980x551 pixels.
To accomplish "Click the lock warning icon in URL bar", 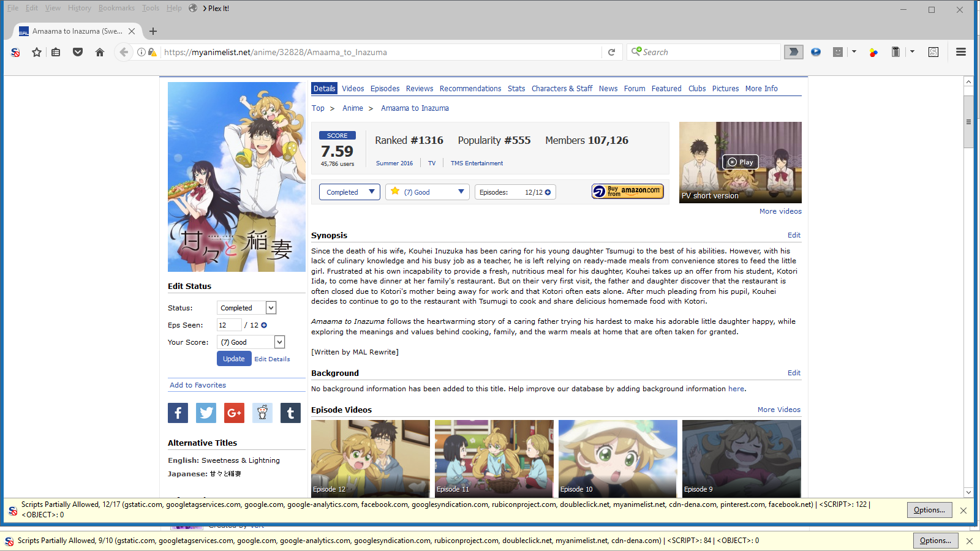I will pos(152,52).
